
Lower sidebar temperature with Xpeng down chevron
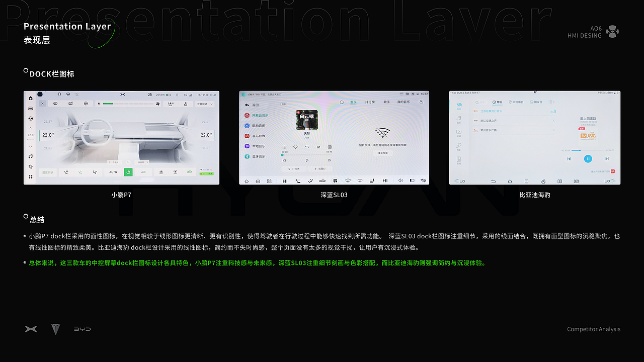click(x=30, y=147)
